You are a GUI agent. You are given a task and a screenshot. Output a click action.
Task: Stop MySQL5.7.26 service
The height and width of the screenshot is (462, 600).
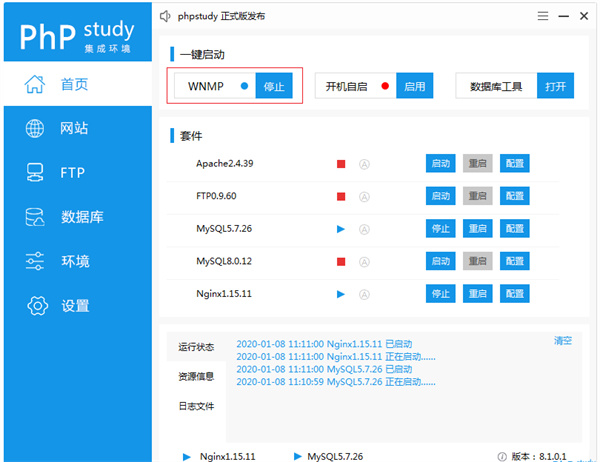pyautogui.click(x=441, y=229)
